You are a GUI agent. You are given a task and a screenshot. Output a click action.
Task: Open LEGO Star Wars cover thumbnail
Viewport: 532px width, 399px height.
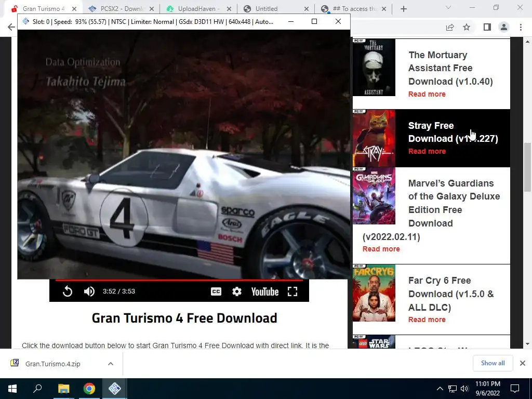coord(374,342)
